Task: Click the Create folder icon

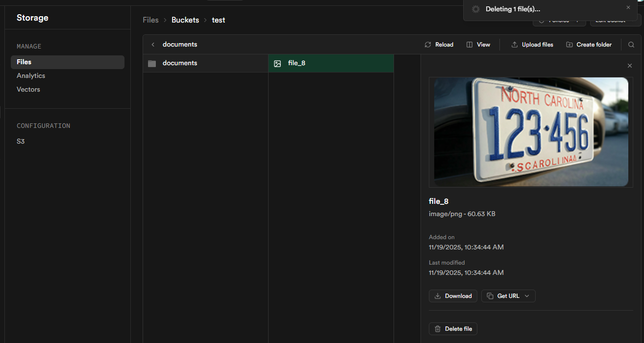Action: pyautogui.click(x=569, y=44)
